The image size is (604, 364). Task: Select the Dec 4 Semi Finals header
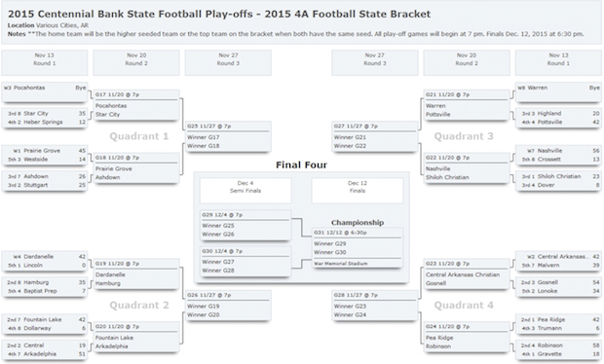pos(245,191)
